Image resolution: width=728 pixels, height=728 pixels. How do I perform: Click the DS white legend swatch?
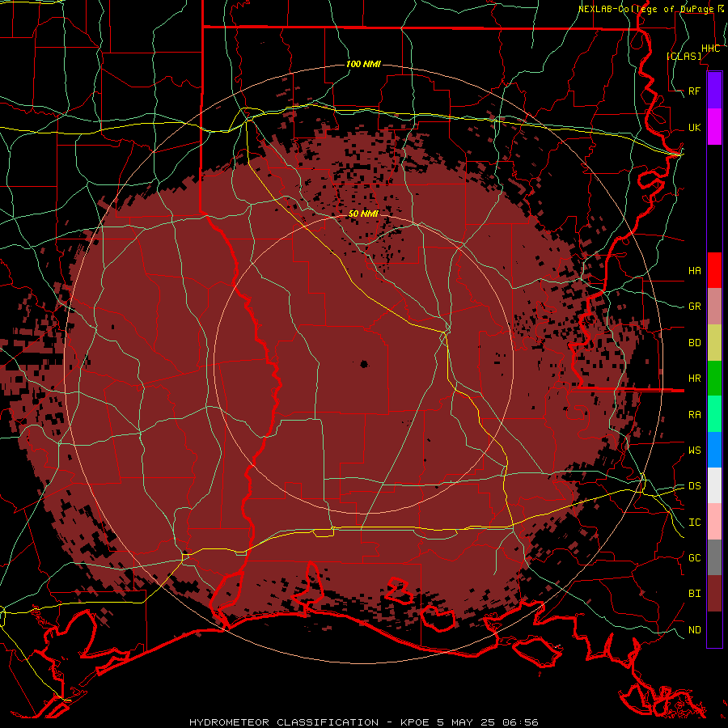click(714, 485)
